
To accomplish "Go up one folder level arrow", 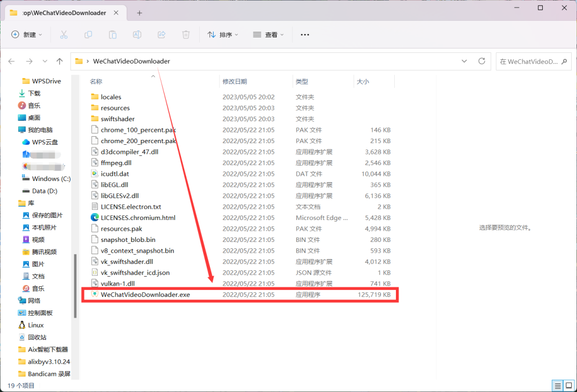I will click(x=60, y=61).
